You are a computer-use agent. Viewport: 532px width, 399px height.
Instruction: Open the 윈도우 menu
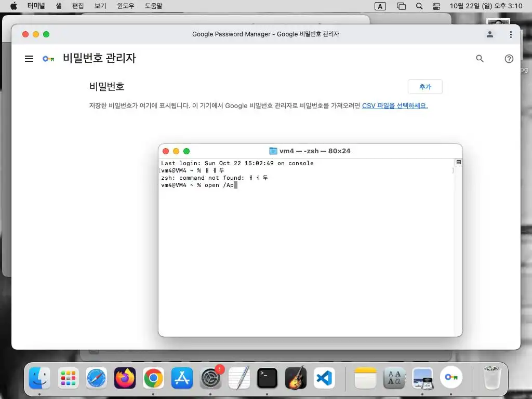126,6
